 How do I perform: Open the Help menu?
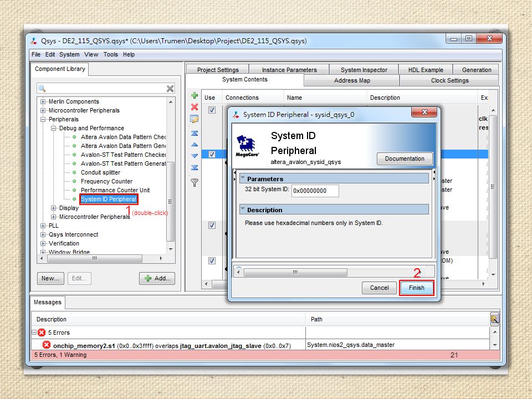[129, 54]
